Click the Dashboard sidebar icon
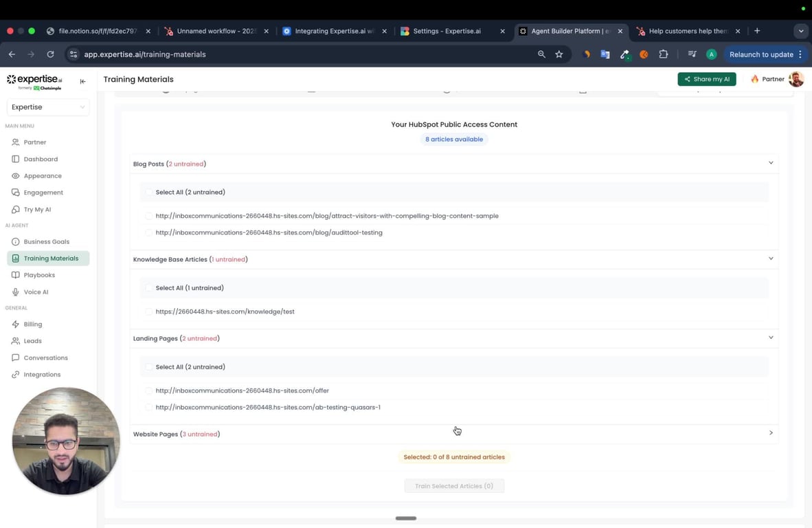The width and height of the screenshot is (812, 528). coord(16,159)
